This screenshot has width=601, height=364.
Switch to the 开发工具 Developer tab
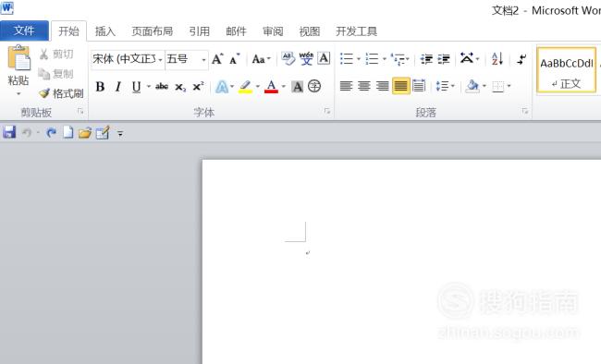click(357, 31)
